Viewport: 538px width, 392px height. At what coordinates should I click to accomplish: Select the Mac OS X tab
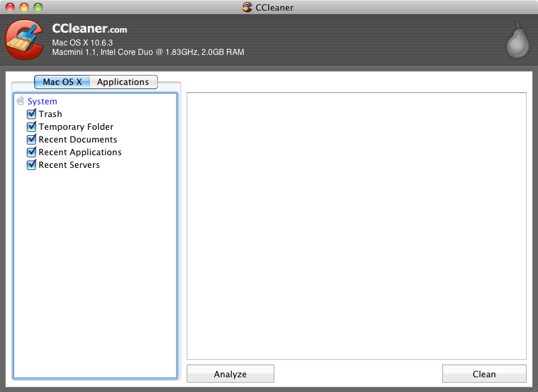(x=62, y=82)
